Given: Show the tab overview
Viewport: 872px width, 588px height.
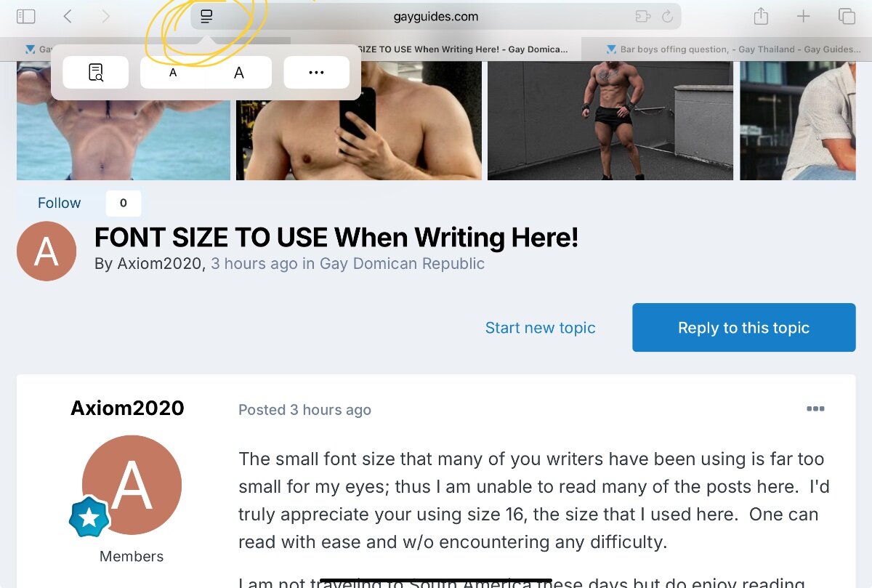Looking at the screenshot, I should 846,16.
